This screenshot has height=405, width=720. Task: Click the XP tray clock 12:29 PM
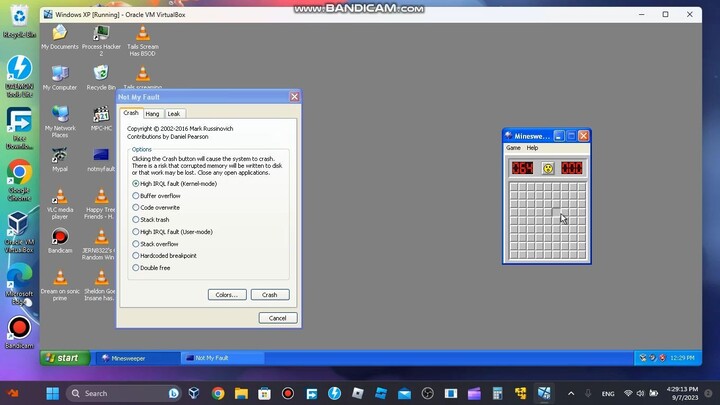tap(682, 358)
